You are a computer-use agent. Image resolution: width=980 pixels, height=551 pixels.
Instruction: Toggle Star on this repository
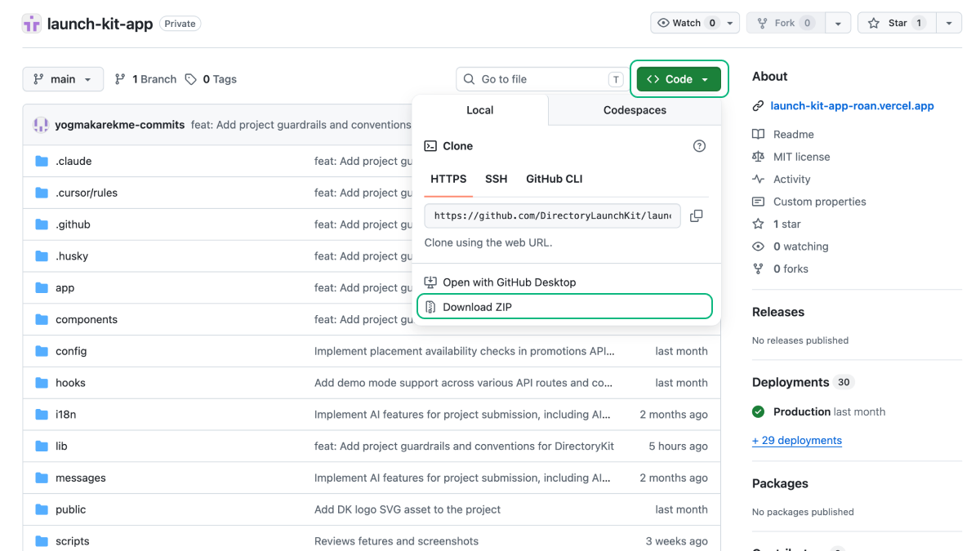pyautogui.click(x=897, y=23)
